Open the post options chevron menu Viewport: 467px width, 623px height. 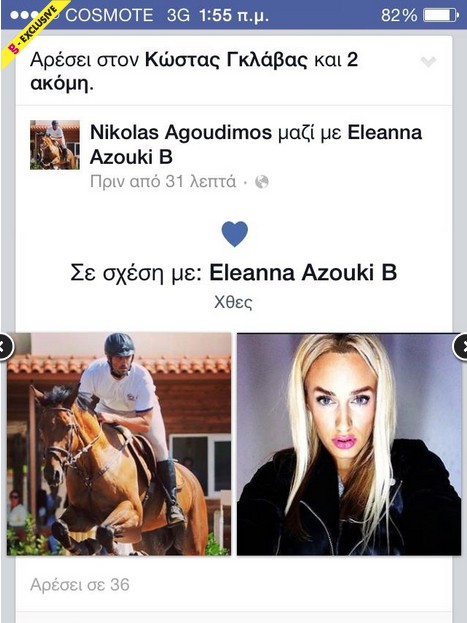428,62
